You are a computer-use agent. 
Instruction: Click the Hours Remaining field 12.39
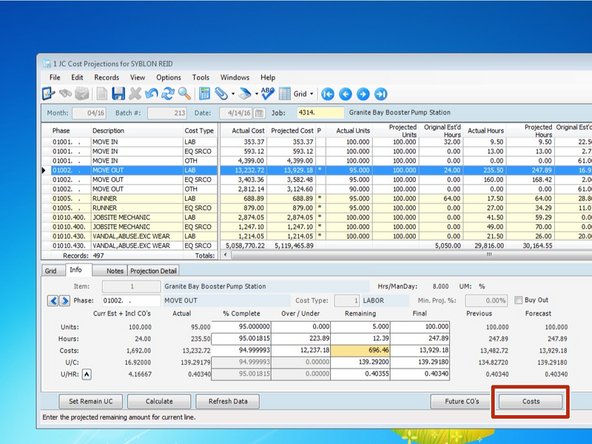(x=360, y=339)
